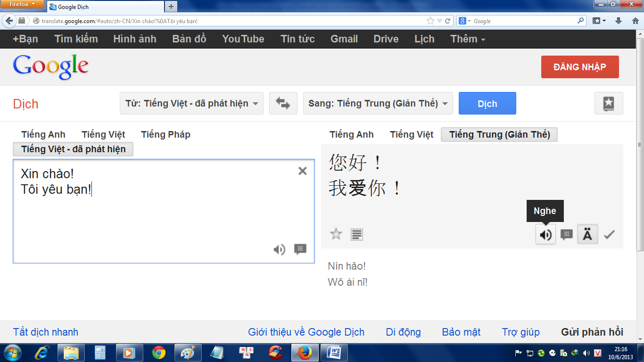644x362 pixels.
Task: Select target language Tiếng Anh
Action: tap(352, 134)
